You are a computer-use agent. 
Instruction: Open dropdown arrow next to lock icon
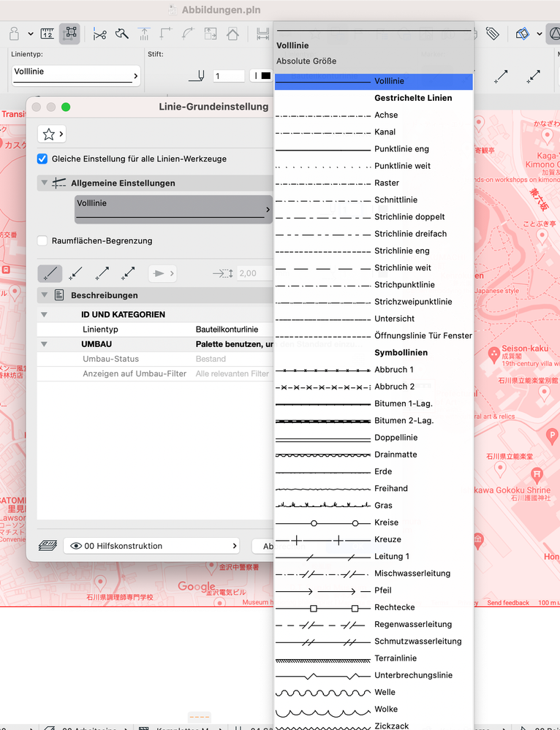[30, 34]
